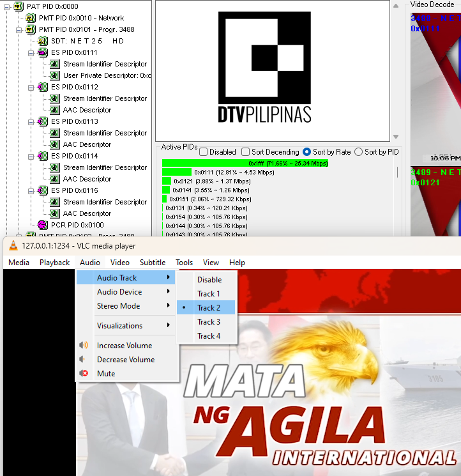
Task: Open the VLC Audio menu
Action: (x=90, y=263)
